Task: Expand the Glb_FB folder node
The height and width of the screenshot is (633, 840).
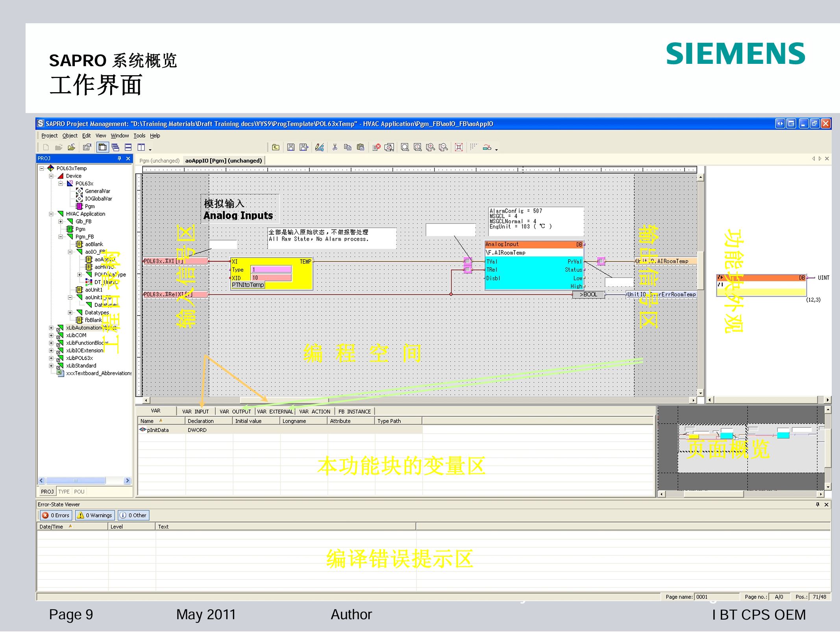Action: (61, 221)
